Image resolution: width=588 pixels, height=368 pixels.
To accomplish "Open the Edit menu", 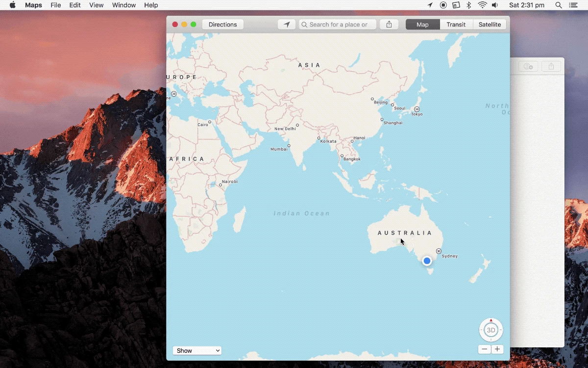I will [75, 5].
